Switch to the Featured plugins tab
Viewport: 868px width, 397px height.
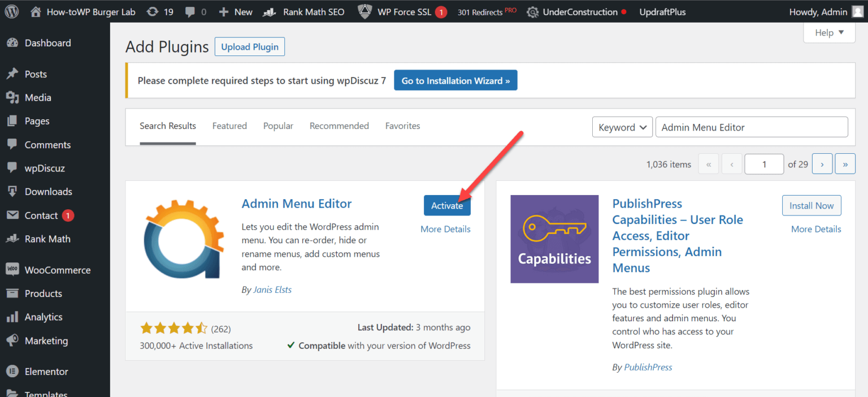pos(229,126)
